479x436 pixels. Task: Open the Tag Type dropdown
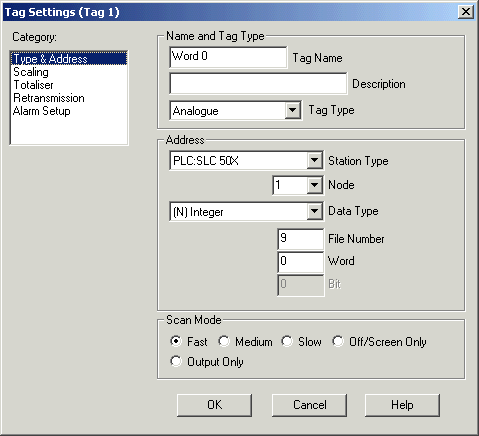[292, 110]
